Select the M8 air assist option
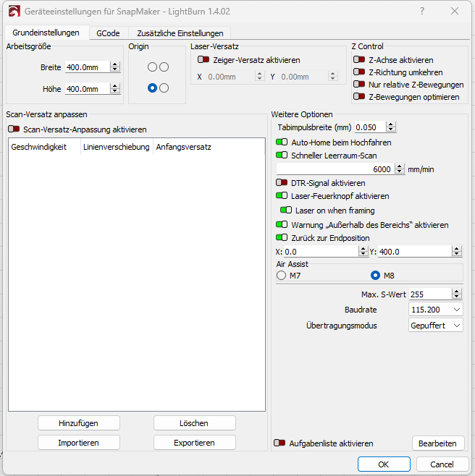 coord(375,276)
